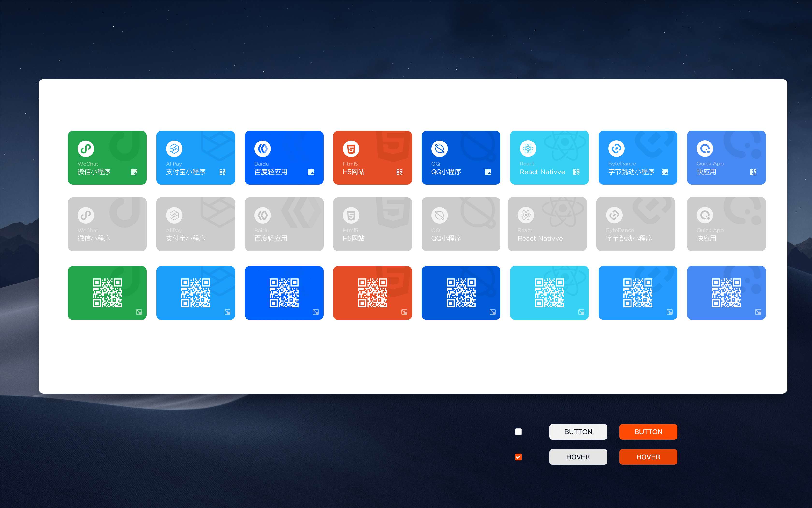Click 微信小程序 text on the gray card
Screen dimensions: 812x508
[94, 239]
